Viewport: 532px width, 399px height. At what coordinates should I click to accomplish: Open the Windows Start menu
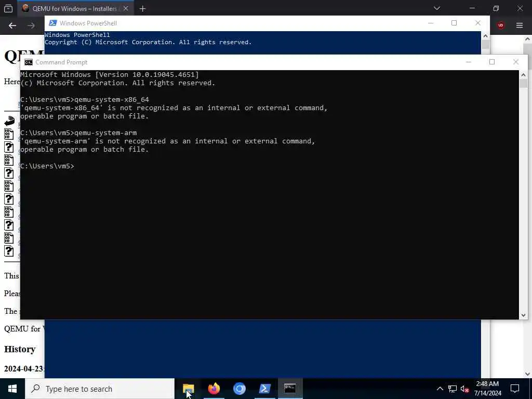pos(12,389)
